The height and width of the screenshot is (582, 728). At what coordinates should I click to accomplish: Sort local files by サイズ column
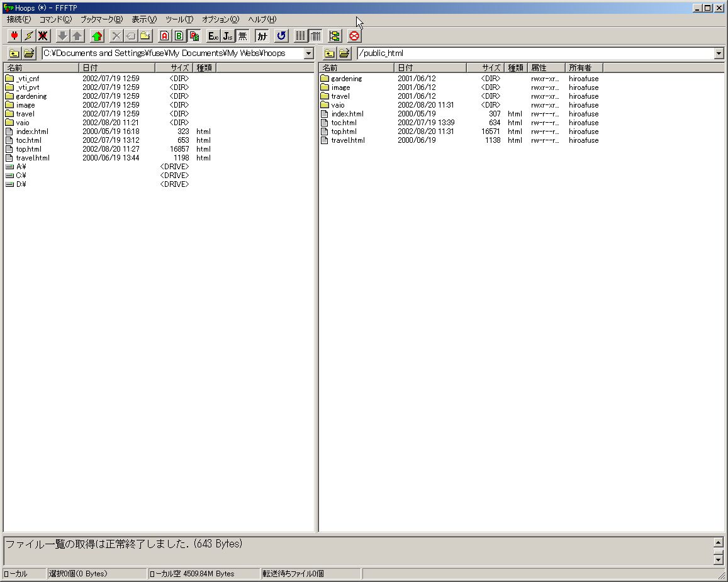pyautogui.click(x=174, y=68)
